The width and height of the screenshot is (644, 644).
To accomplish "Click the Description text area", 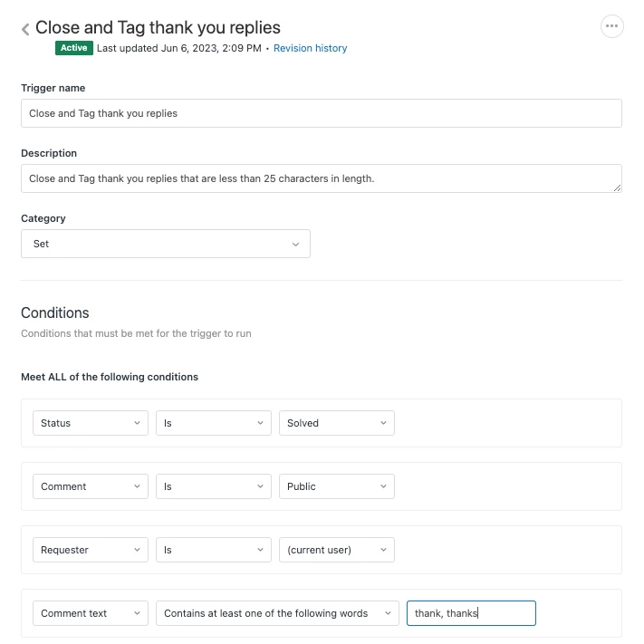I will [x=321, y=178].
